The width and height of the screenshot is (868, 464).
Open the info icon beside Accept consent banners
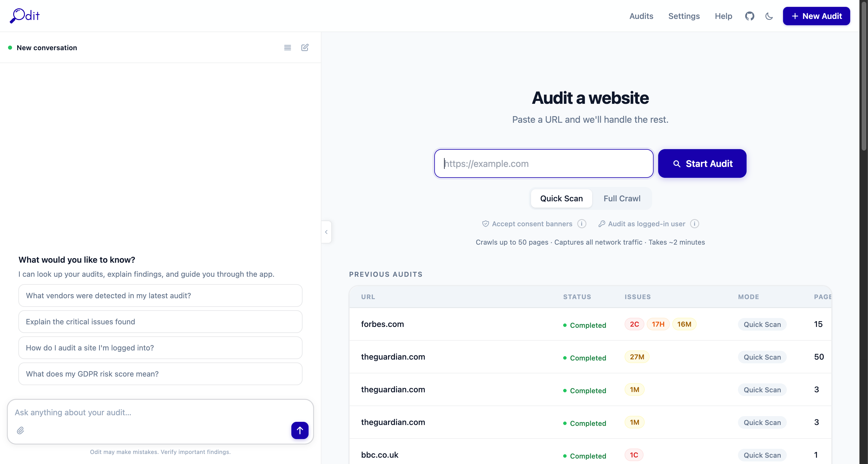pyautogui.click(x=582, y=224)
